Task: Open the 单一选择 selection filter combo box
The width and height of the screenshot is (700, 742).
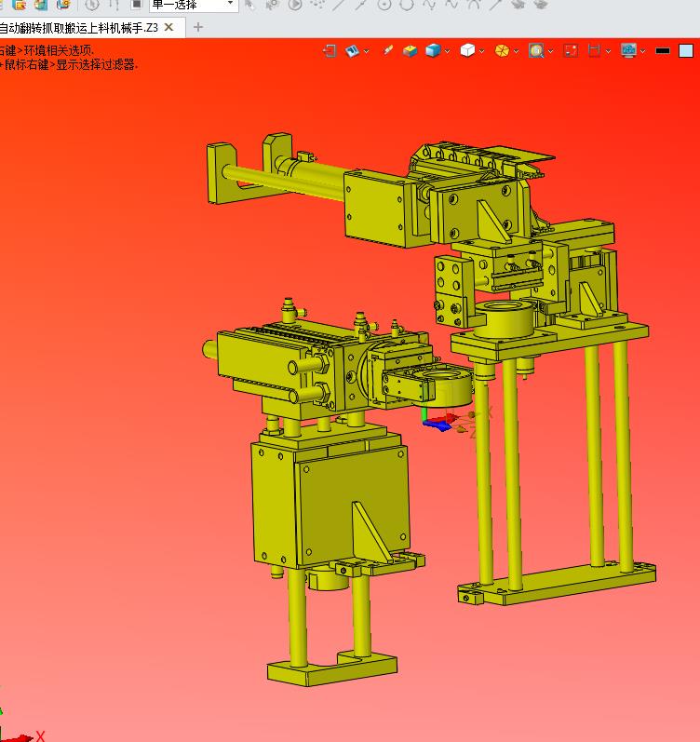Action: pos(194,6)
